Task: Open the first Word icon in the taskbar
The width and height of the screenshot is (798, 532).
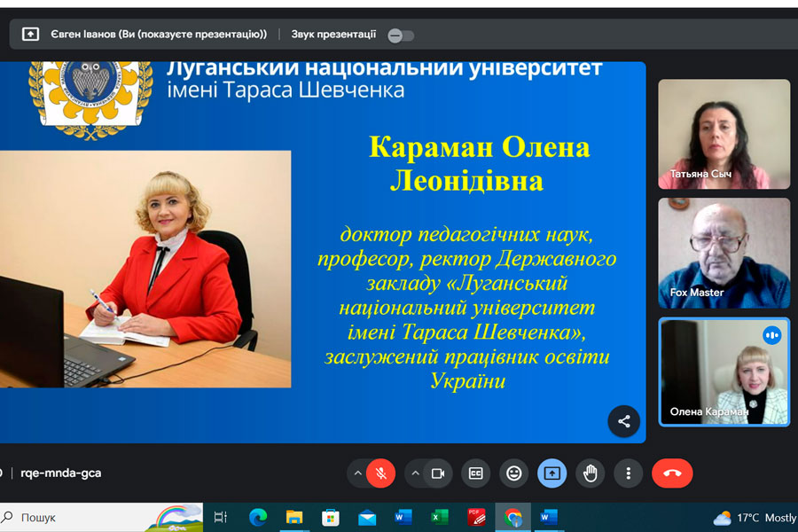Action: tap(403, 517)
